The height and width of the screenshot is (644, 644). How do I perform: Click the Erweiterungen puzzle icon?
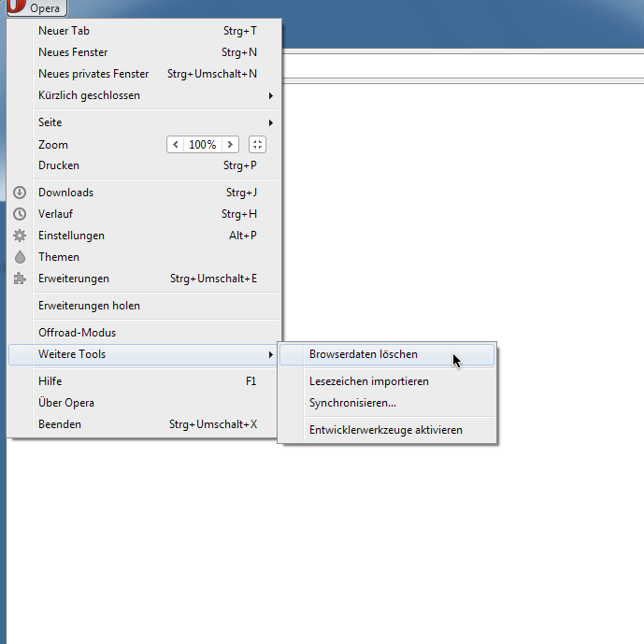(x=20, y=279)
